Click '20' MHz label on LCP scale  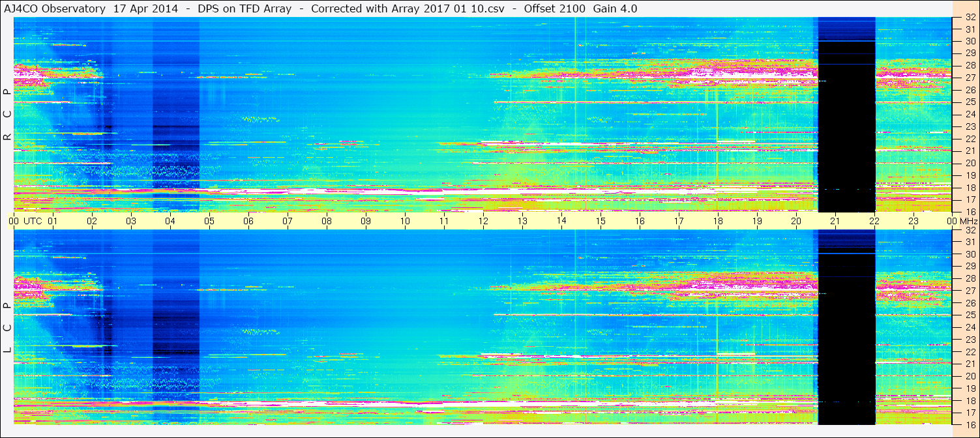click(970, 376)
